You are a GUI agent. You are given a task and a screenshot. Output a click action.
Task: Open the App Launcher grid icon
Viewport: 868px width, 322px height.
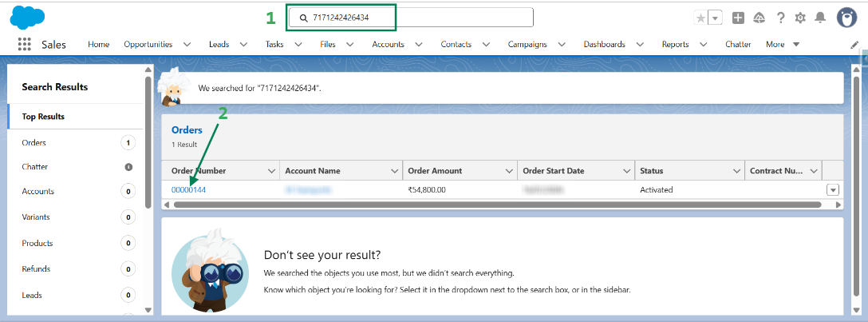point(24,44)
